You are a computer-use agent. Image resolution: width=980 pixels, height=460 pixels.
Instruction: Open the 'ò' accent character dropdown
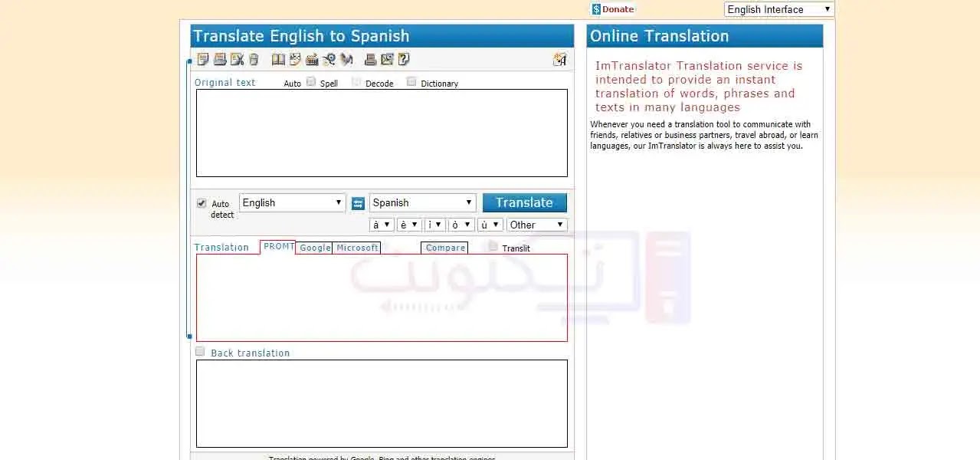point(461,225)
